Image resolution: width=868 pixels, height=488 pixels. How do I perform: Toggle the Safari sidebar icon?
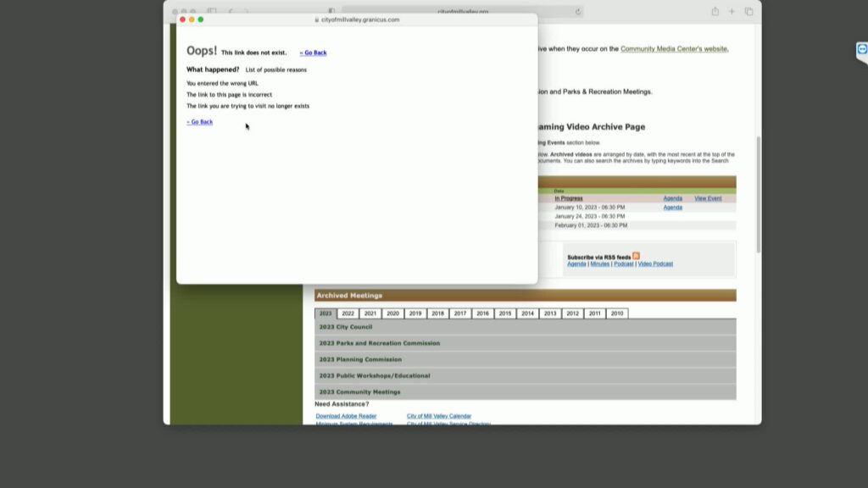click(x=212, y=11)
